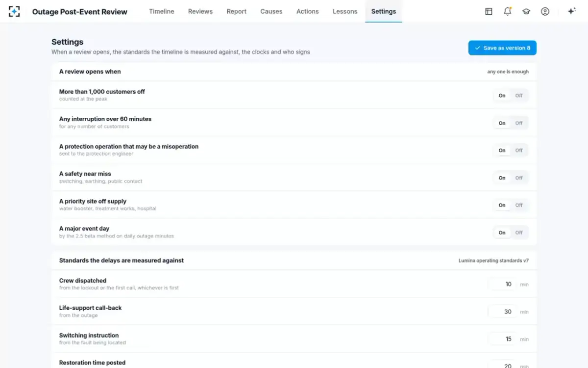Screen dimensions: 588x368
Task: Switch to the Timeline tab
Action: [x=162, y=11]
